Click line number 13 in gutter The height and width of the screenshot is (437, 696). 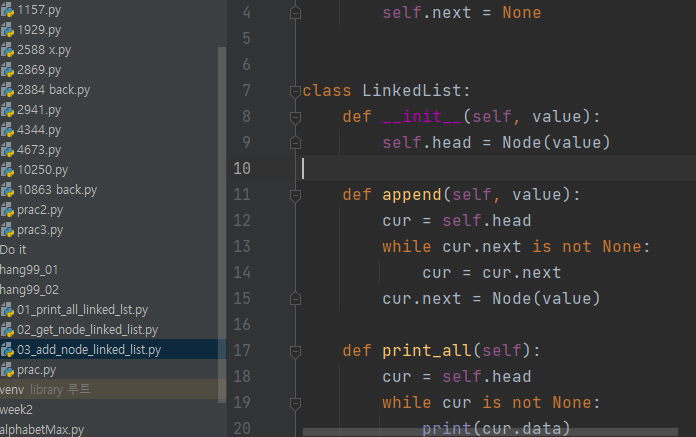(x=242, y=246)
